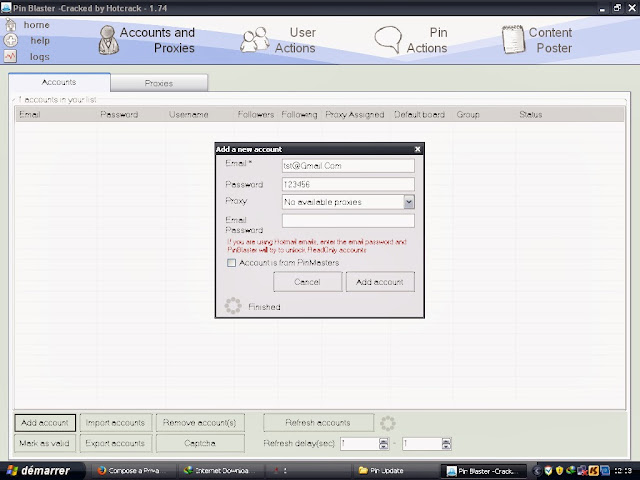Click the Pin Blaster taskbar item
Screen dimensions: 640x480
click(484, 471)
